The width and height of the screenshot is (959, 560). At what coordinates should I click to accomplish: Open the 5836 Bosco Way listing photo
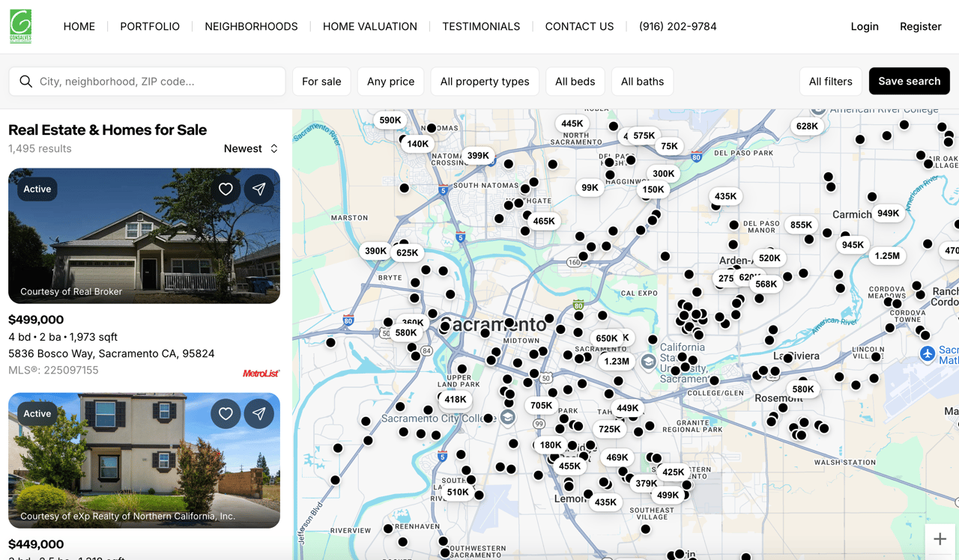(x=144, y=236)
